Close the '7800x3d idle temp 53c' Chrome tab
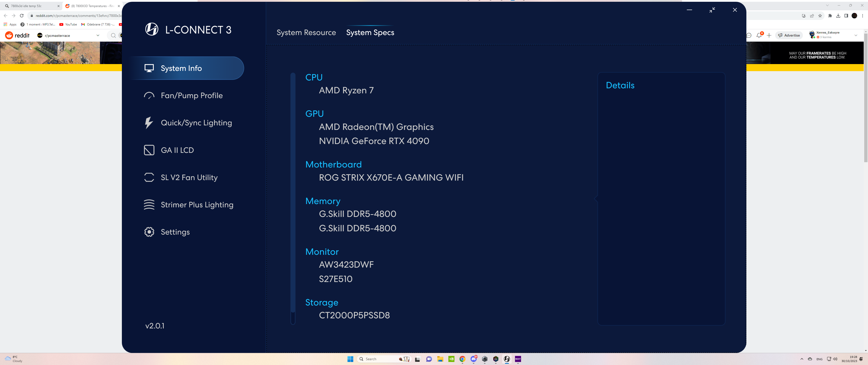868x365 pixels. (58, 6)
